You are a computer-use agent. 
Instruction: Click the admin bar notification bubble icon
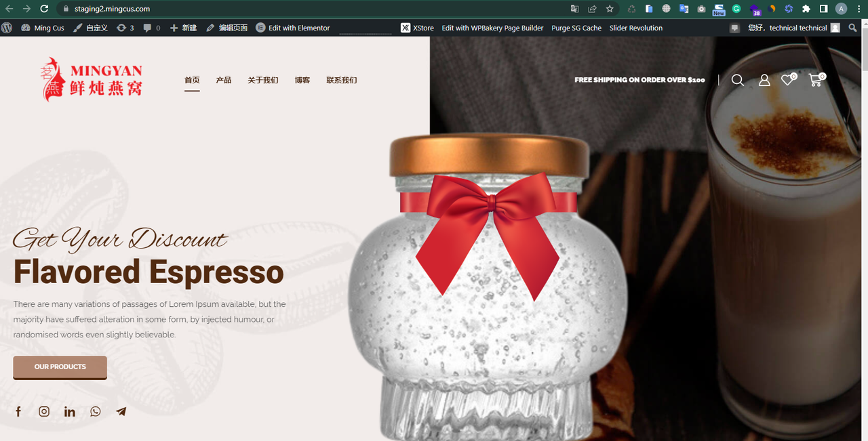point(734,28)
